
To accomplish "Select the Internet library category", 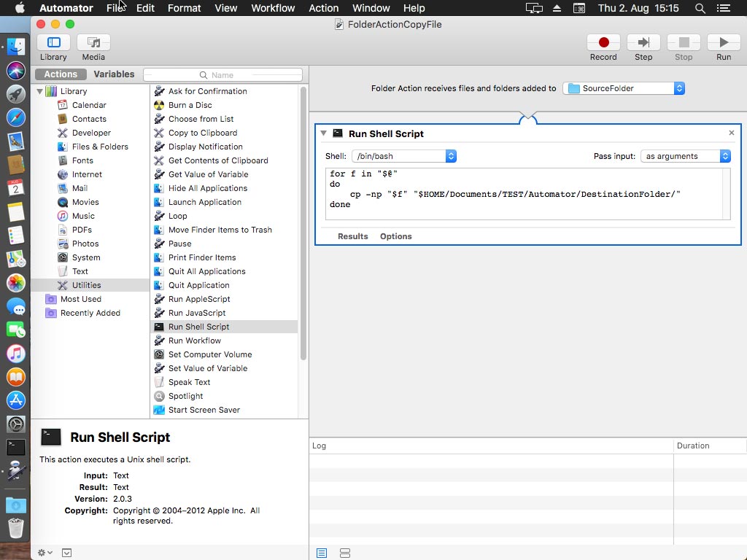I will click(87, 174).
